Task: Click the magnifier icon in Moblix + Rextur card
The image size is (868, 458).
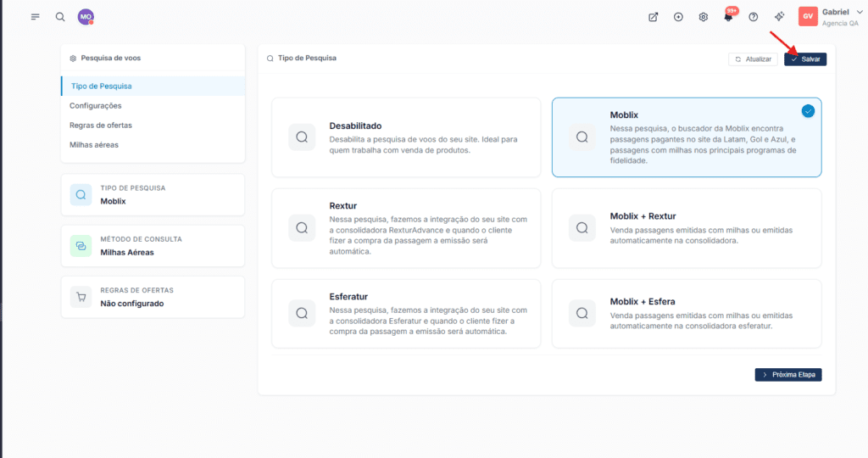Action: click(x=582, y=227)
